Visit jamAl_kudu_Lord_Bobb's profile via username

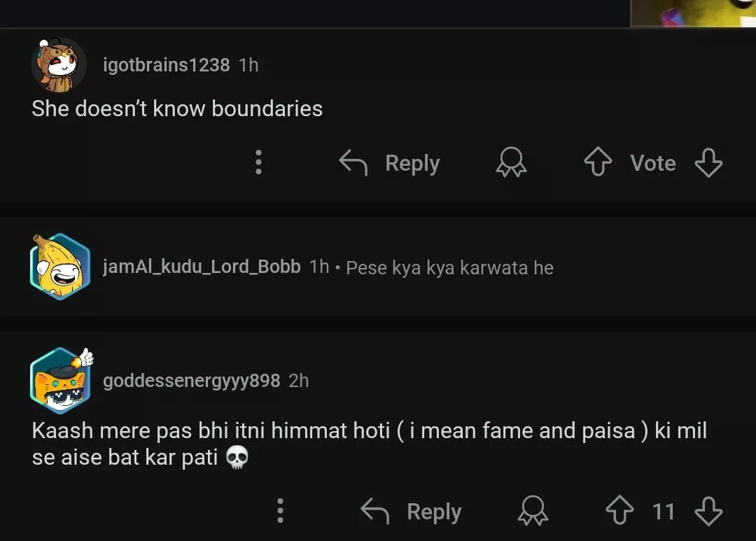click(202, 267)
